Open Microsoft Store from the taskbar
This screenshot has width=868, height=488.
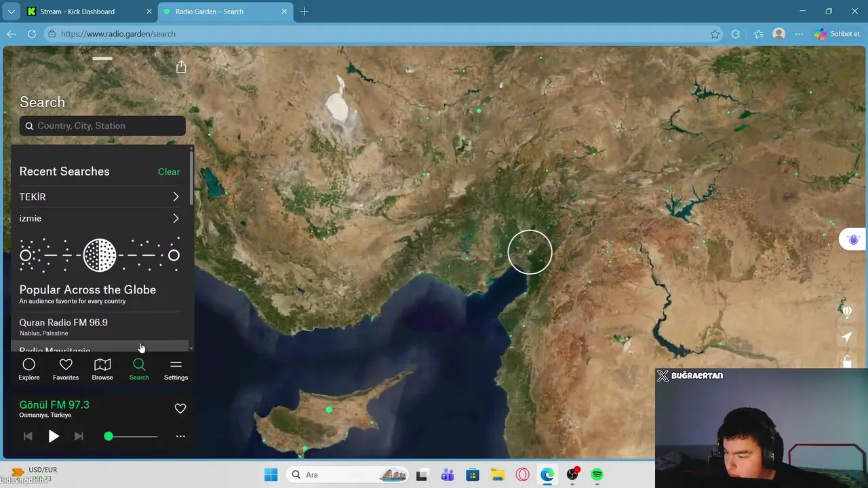pyautogui.click(x=473, y=474)
